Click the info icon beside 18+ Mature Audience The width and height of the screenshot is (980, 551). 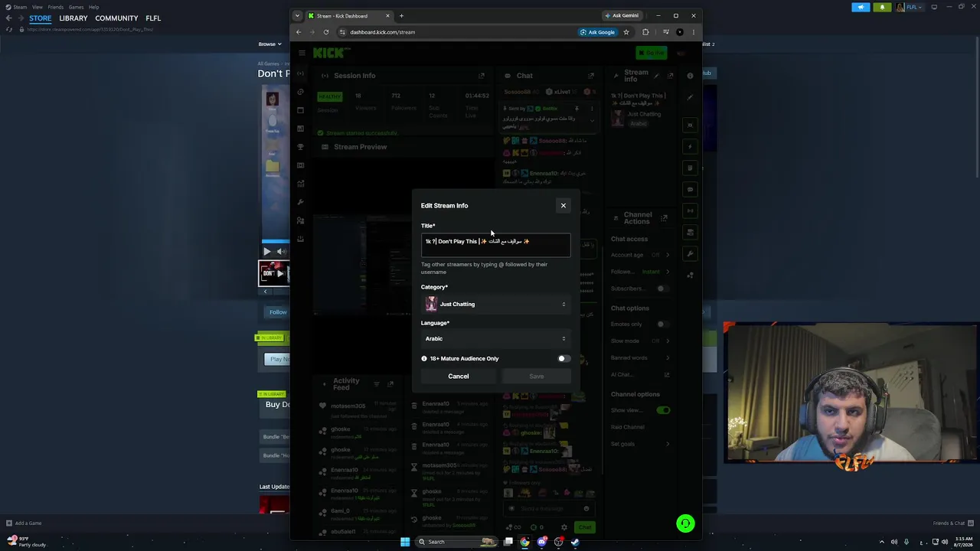pyautogui.click(x=424, y=358)
